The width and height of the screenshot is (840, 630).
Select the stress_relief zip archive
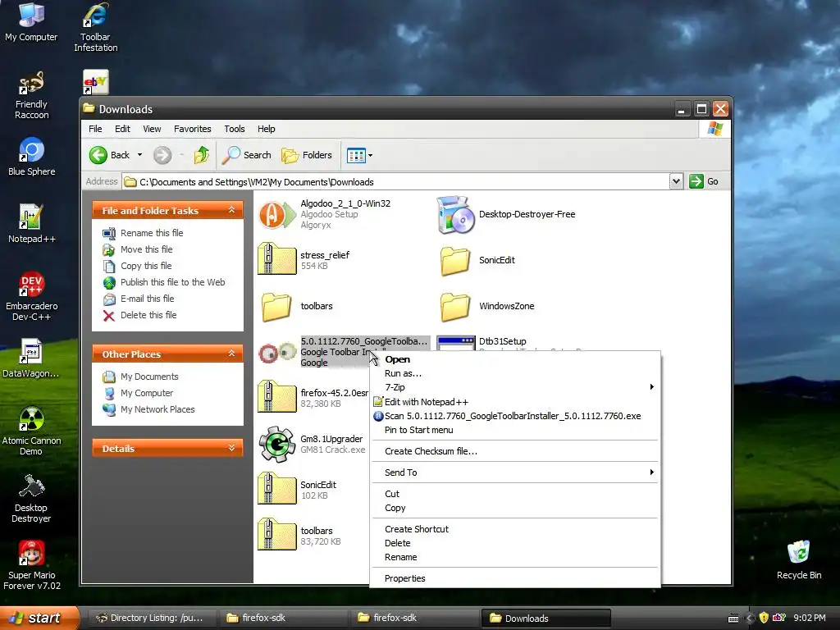(x=304, y=260)
